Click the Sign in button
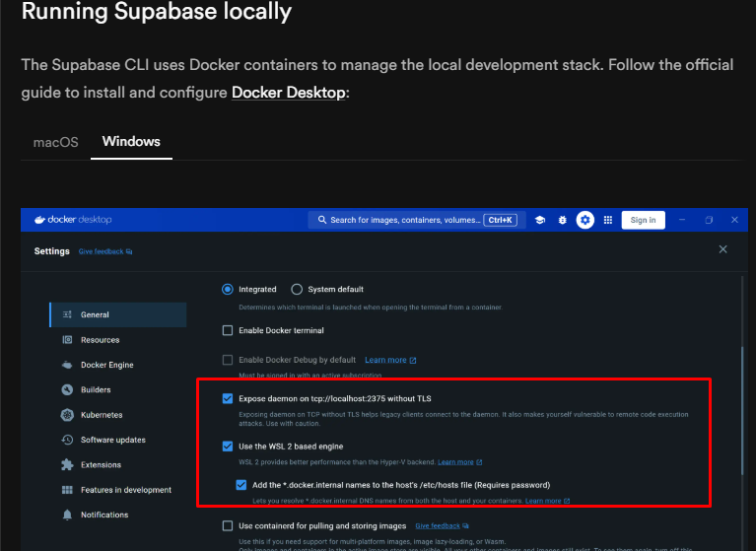The image size is (756, 551). (644, 220)
